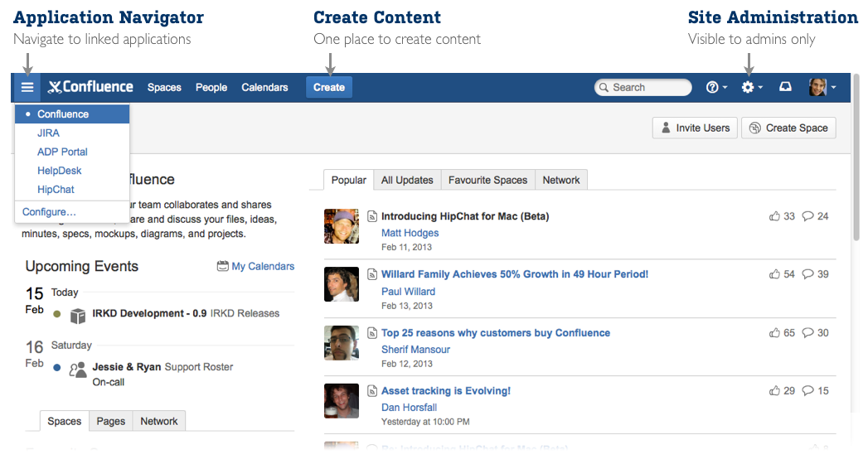Choose HelpDesk from the app navigator
This screenshot has width=868, height=469.
[59, 171]
